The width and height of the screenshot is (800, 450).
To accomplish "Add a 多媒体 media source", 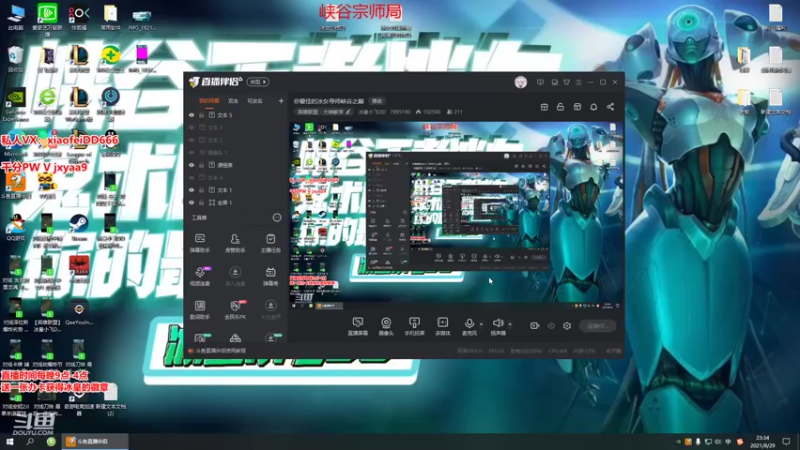I will point(442,327).
